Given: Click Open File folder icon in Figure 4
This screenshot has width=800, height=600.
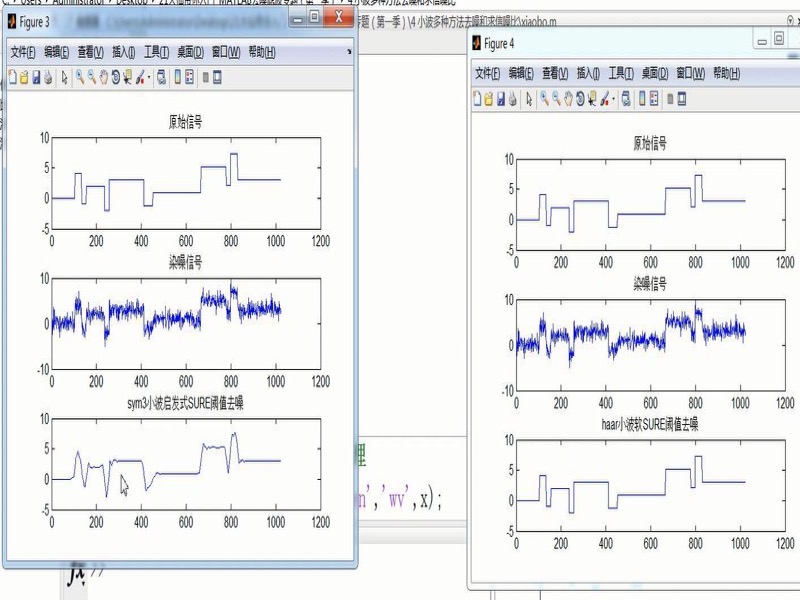Looking at the screenshot, I should coord(489,99).
